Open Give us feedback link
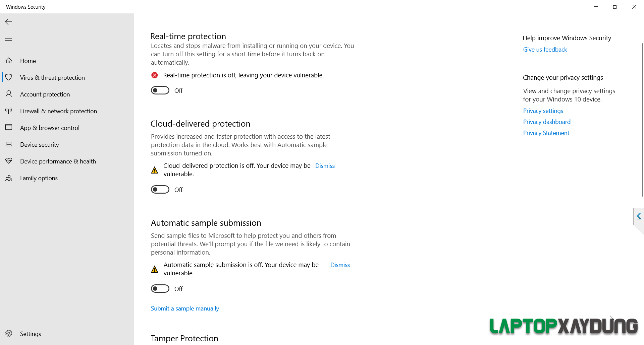This screenshot has height=345, width=644. click(x=545, y=49)
